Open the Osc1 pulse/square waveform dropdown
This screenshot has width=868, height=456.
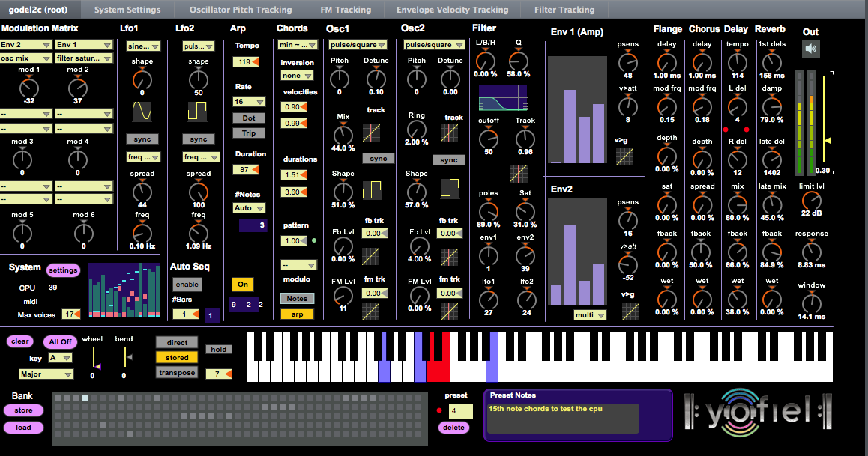pyautogui.click(x=357, y=45)
